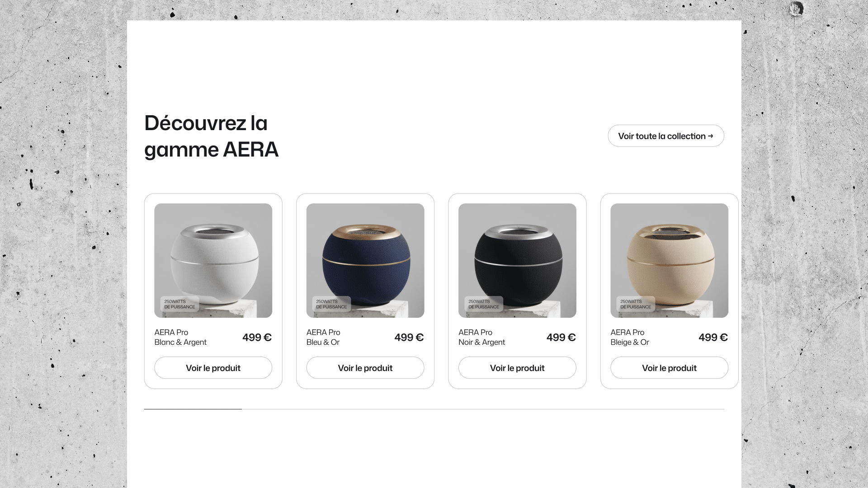View the Blanc & Argent product
Viewport: 868px width, 488px height.
coord(213,368)
